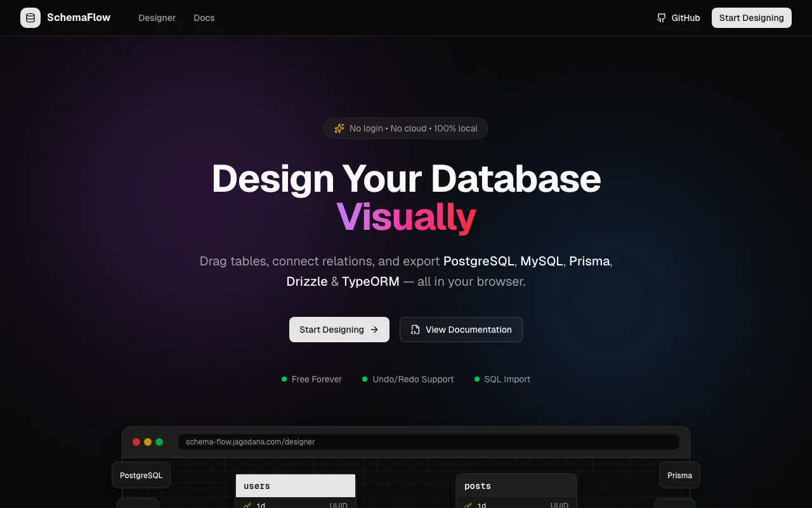Toggle the green indicator beside SQL Import
This screenshot has width=812, height=508.
[477, 379]
